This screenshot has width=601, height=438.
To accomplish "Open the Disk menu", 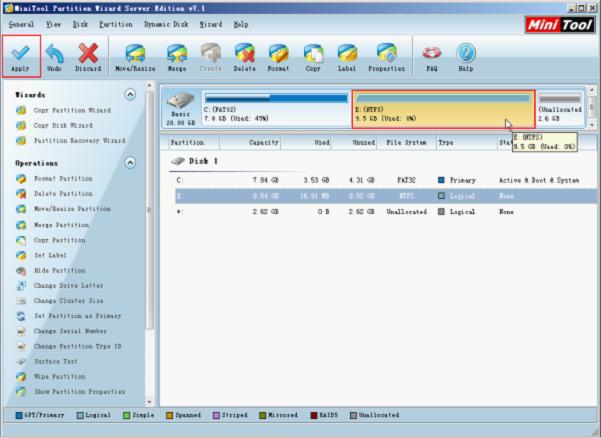I will point(80,24).
